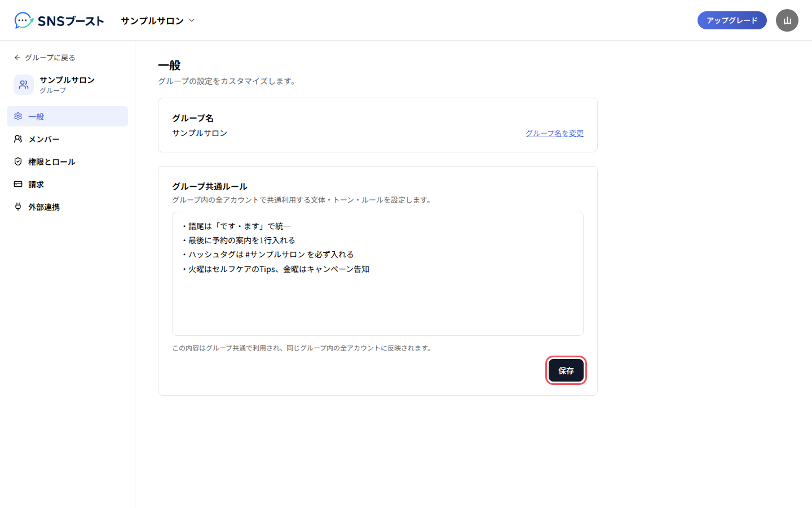Open the サンプルサロン workspace dropdown
This screenshot has width=812, height=508.
[158, 20]
